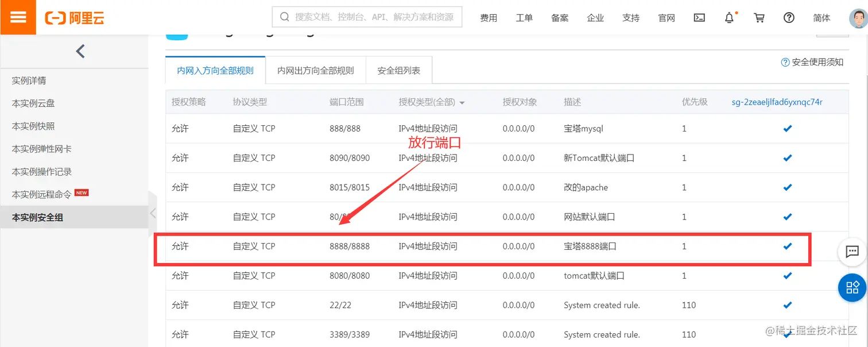Open the 支持 menu
Image resolution: width=868 pixels, height=347 pixels.
[631, 18]
